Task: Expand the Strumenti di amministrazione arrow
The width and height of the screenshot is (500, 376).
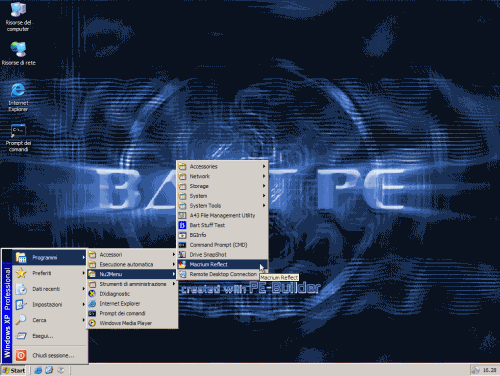Action: [174, 284]
